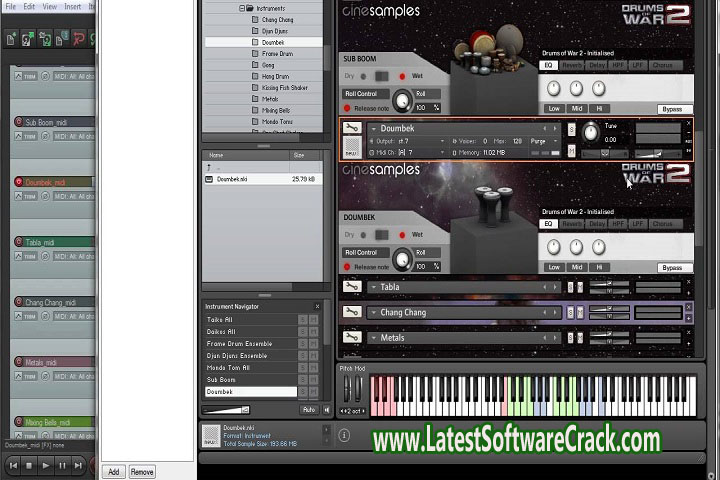Click previous instrument arrow in Doumbek header
Viewport: 720px width, 480px height.
(545, 129)
